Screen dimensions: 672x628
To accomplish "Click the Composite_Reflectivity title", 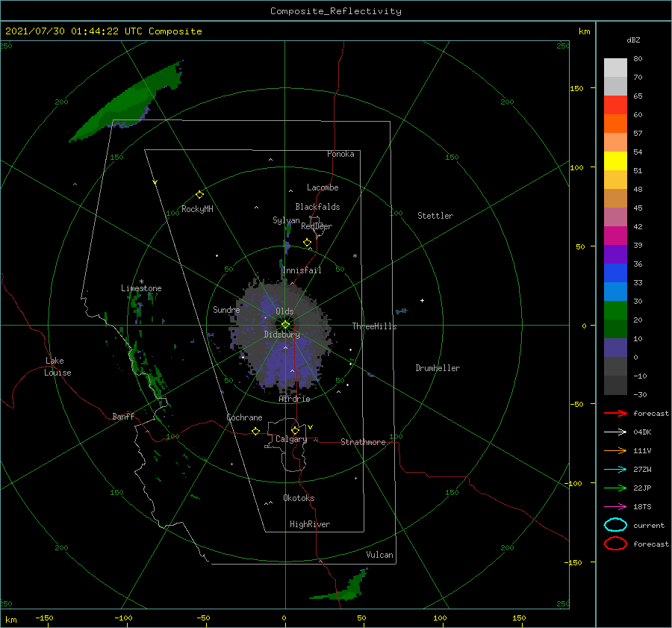I will point(335,11).
